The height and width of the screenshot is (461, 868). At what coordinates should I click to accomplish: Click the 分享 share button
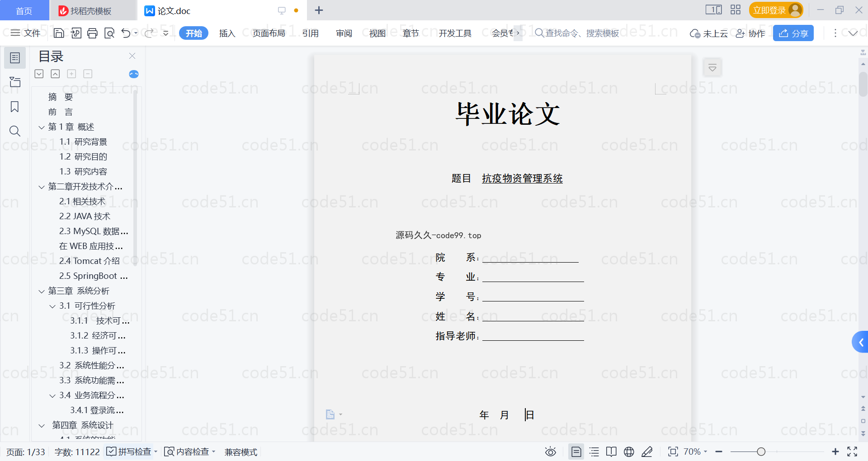click(x=793, y=33)
